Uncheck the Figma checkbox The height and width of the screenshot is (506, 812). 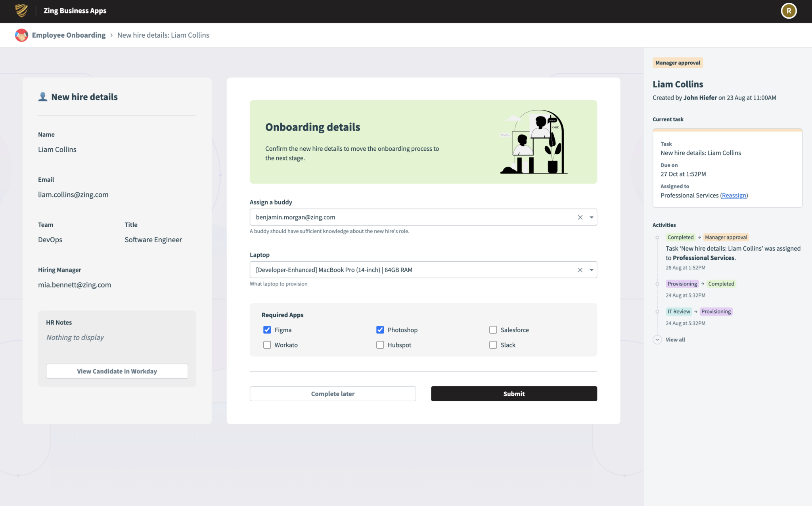point(267,330)
